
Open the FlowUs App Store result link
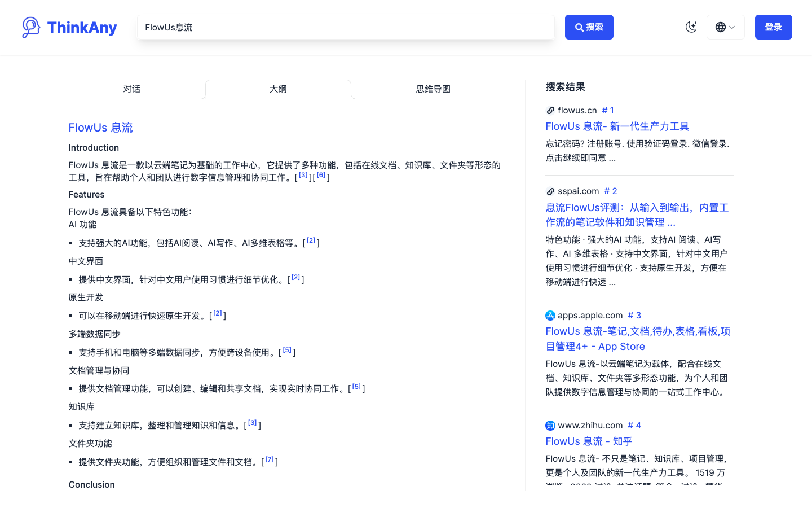tap(637, 339)
